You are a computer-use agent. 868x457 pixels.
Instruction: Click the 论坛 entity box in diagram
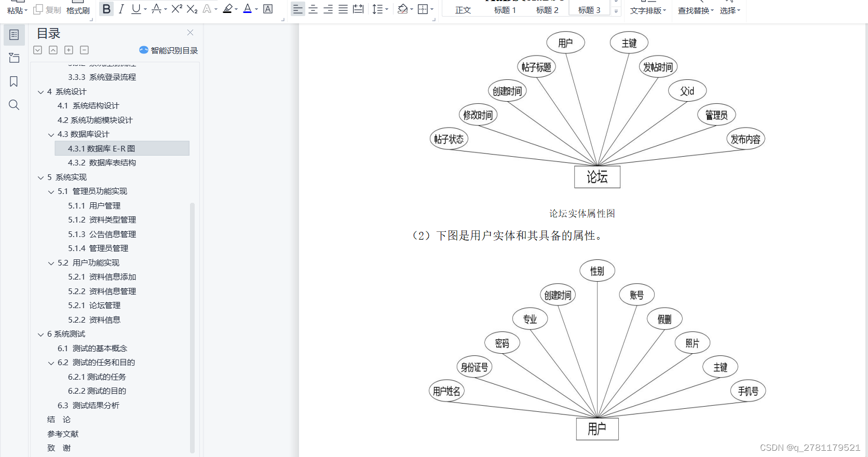pos(597,177)
